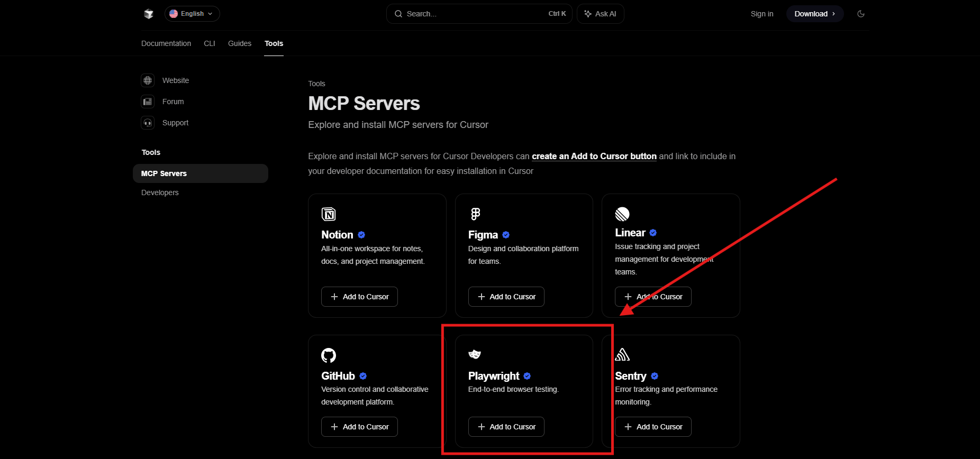
Task: Open the Website sidebar link
Action: coord(176,80)
